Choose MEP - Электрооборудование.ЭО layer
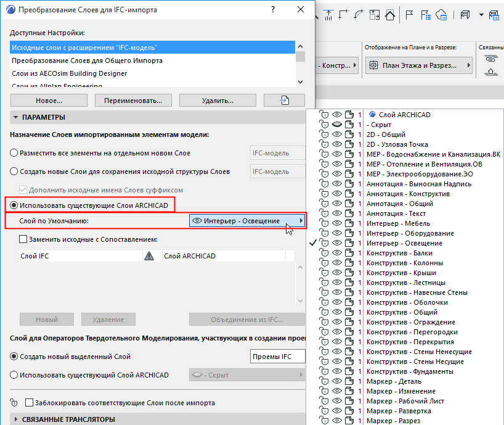Screen dimensions: 504x425 [x=420, y=174]
